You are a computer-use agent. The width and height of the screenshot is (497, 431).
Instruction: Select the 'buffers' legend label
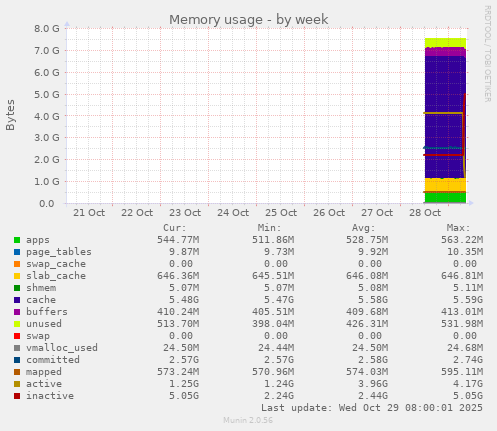click(x=47, y=312)
